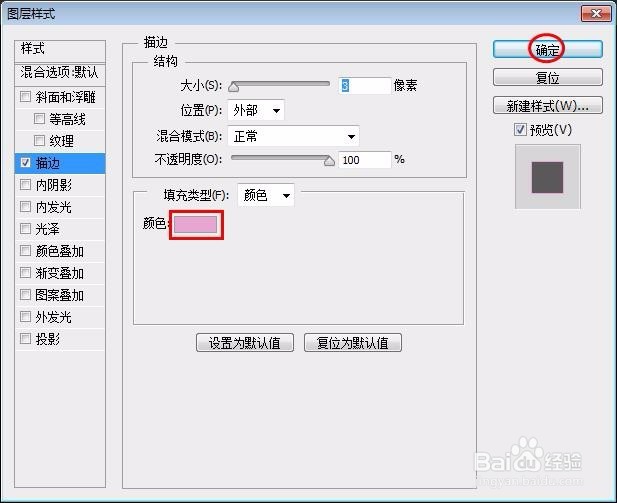Select the 光泽 style label

48,229
